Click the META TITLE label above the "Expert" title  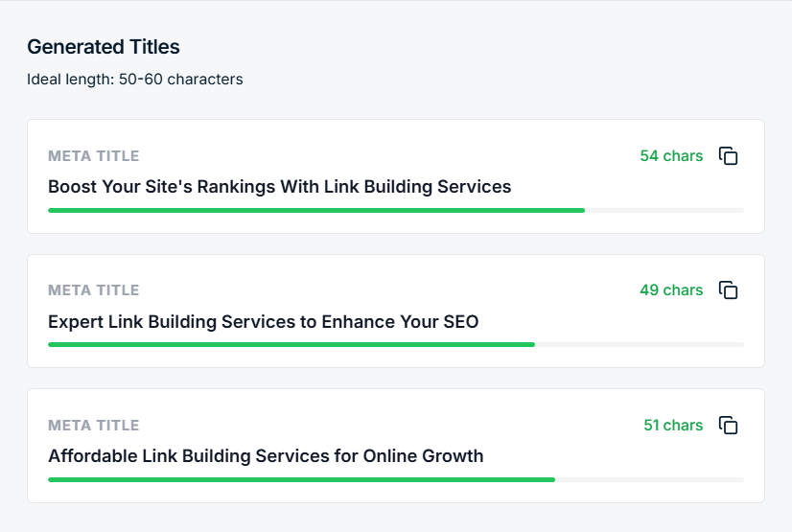click(94, 290)
